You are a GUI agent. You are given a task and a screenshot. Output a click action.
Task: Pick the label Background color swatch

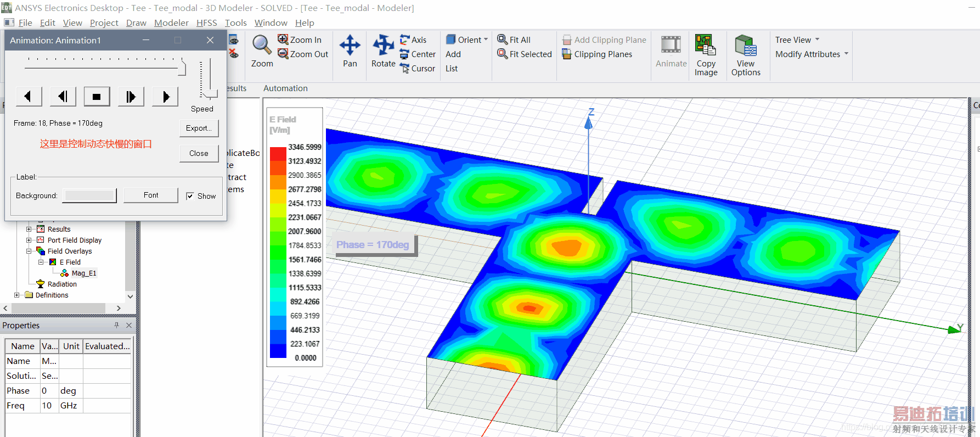click(89, 195)
